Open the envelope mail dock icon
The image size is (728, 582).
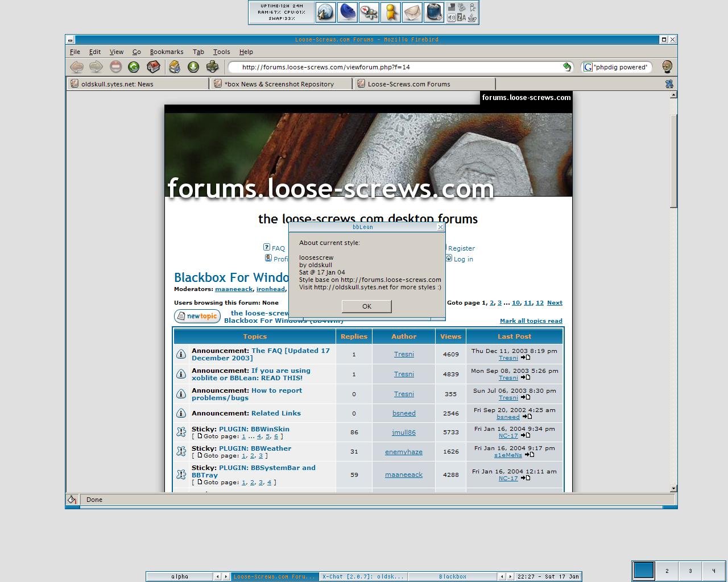point(412,13)
